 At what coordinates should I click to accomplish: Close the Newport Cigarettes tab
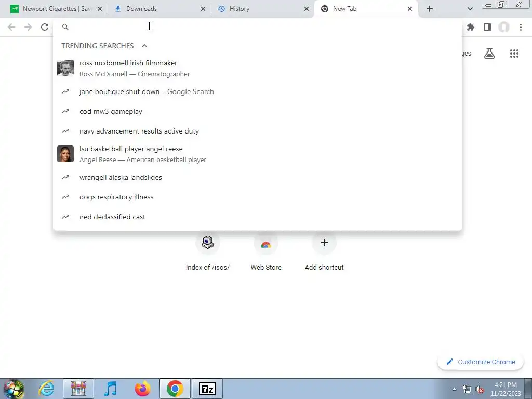pyautogui.click(x=100, y=9)
